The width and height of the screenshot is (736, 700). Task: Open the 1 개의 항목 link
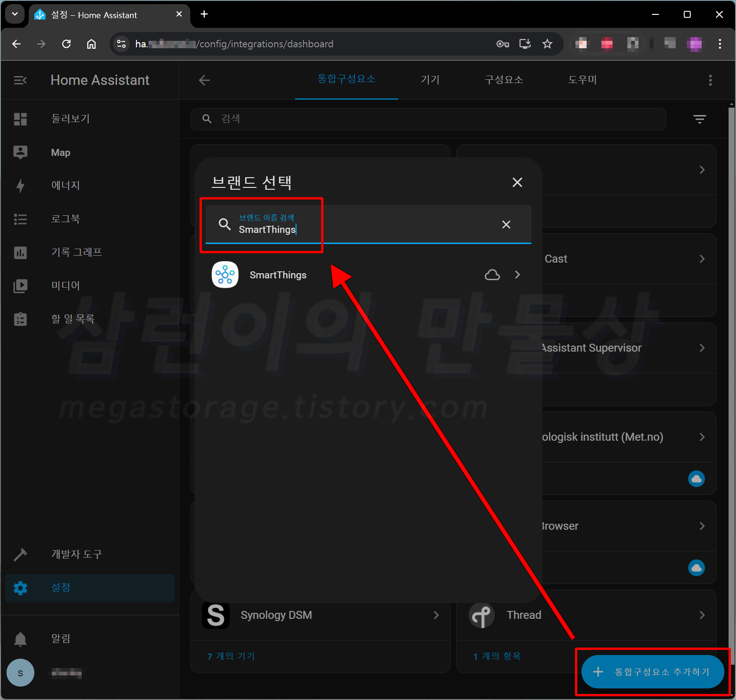(x=497, y=656)
